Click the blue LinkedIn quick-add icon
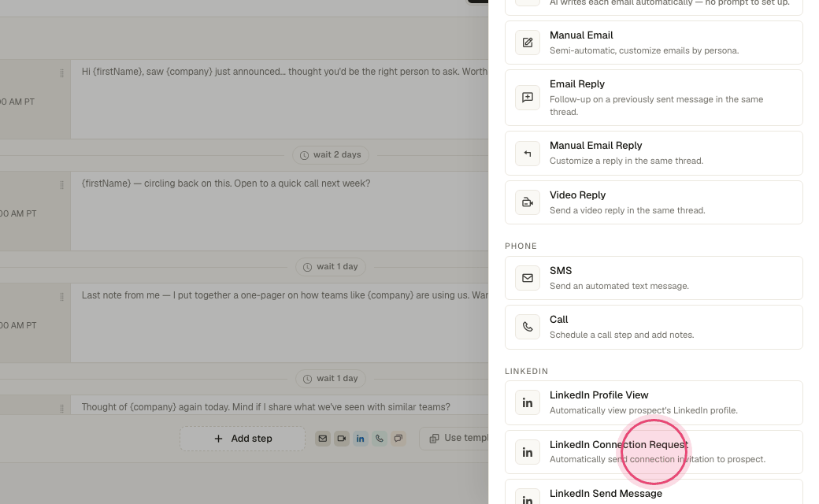The image size is (819, 504). 361,439
